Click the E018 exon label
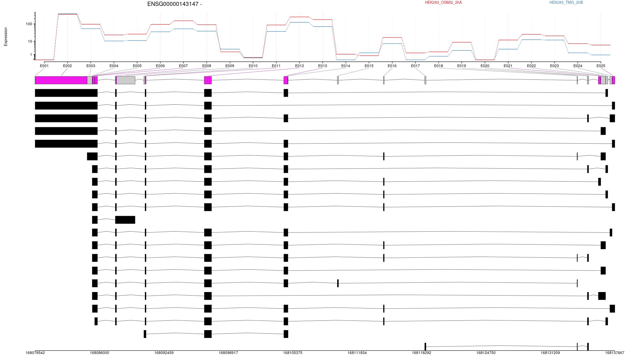This screenshot has width=644, height=357. point(438,66)
